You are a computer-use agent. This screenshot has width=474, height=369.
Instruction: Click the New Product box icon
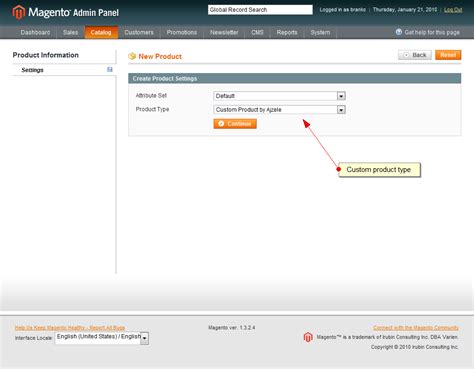(x=132, y=56)
